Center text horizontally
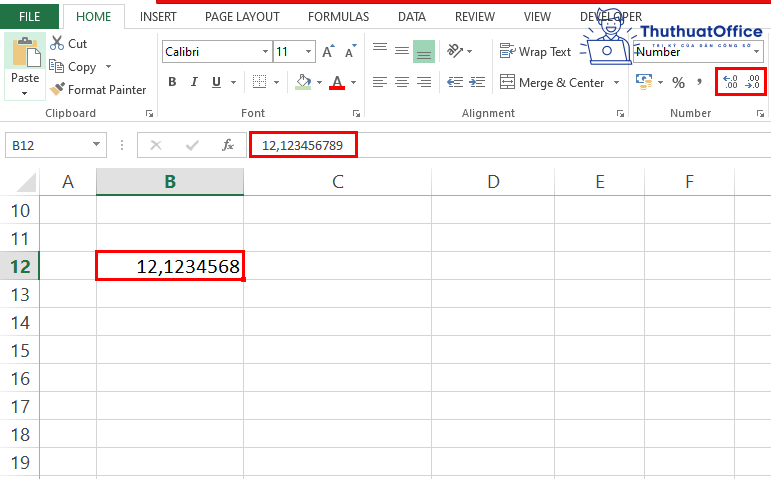771x479 pixels. 402,82
